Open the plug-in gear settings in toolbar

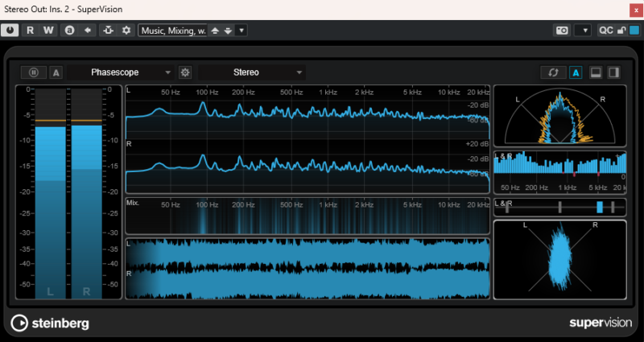click(126, 31)
